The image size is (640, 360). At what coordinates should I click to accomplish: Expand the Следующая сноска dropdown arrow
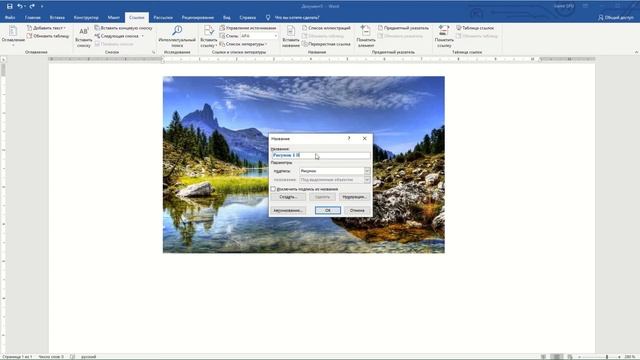coord(142,36)
